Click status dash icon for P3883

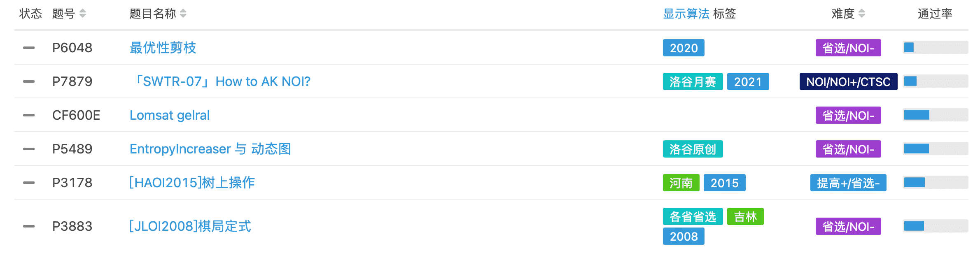29,226
